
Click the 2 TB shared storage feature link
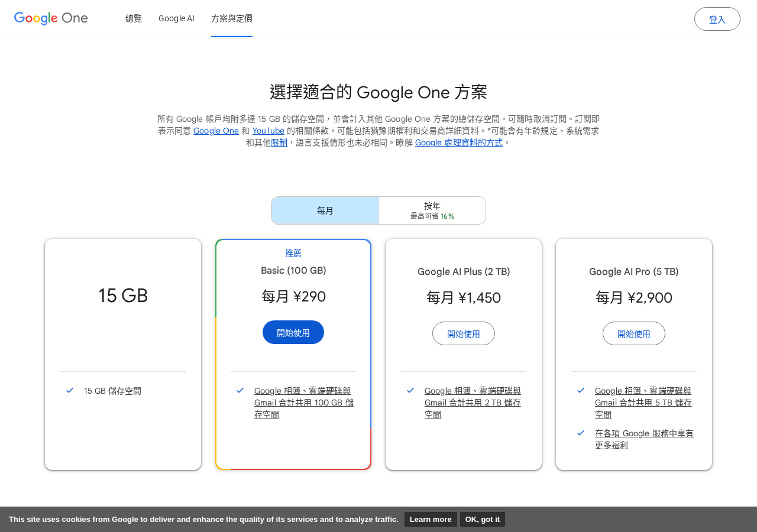(x=473, y=403)
